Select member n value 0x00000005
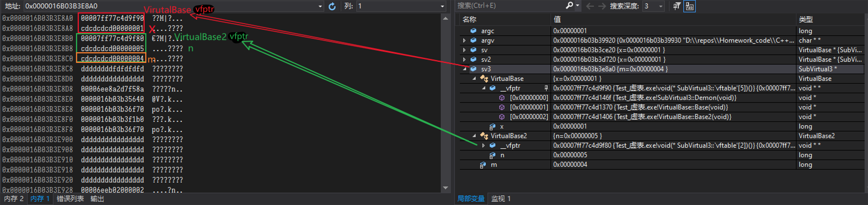Image resolution: width=868 pixels, height=205 pixels. (x=673, y=155)
